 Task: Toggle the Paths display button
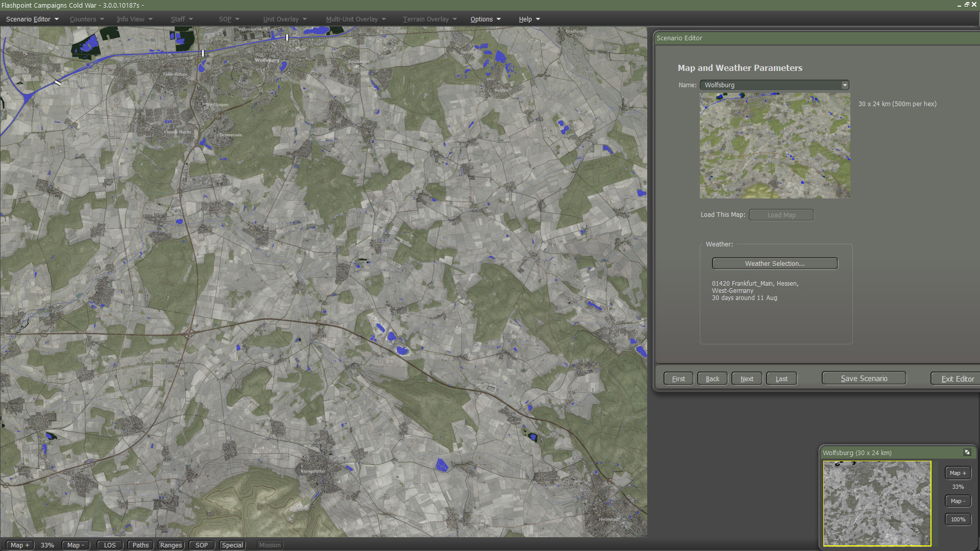(140, 545)
